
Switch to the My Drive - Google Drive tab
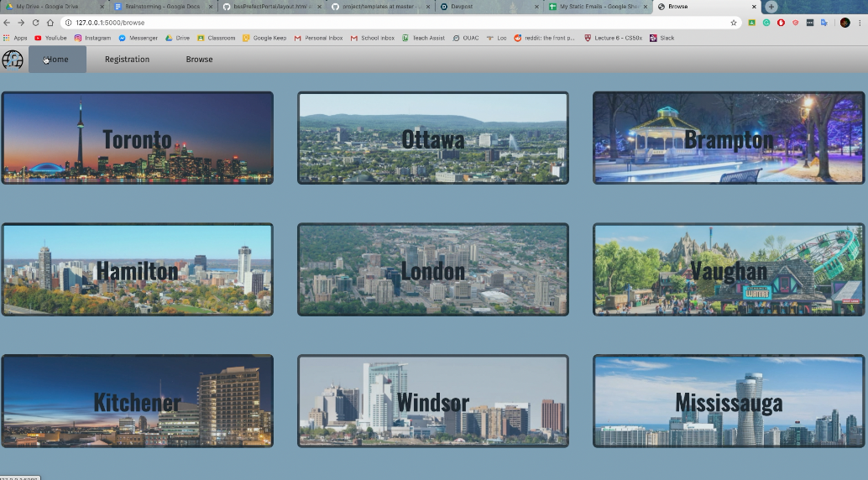click(x=55, y=7)
